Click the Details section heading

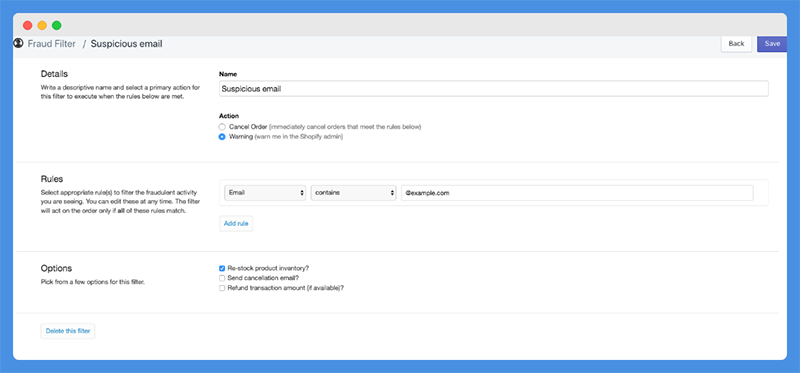point(54,74)
